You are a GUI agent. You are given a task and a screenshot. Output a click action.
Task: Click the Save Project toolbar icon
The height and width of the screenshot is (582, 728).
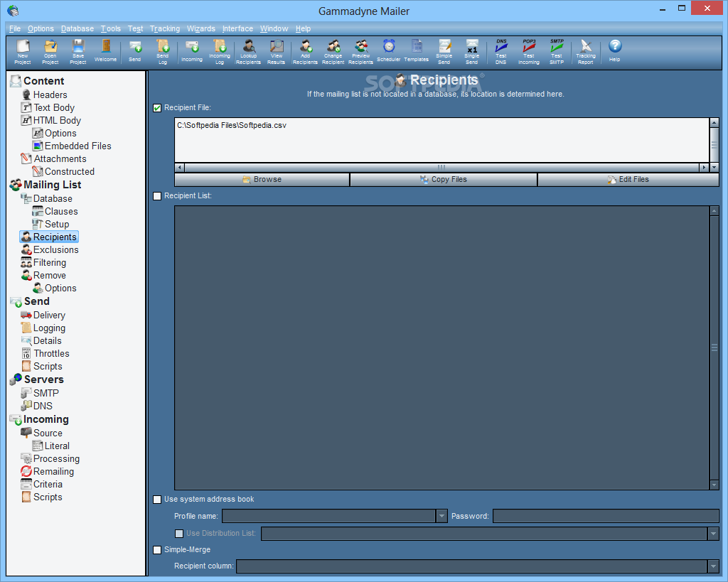[x=78, y=51]
